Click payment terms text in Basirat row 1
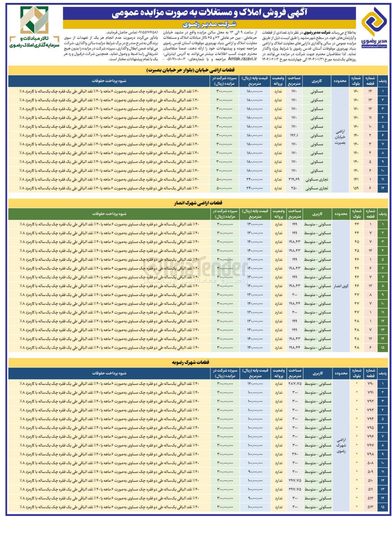 click(109, 91)
